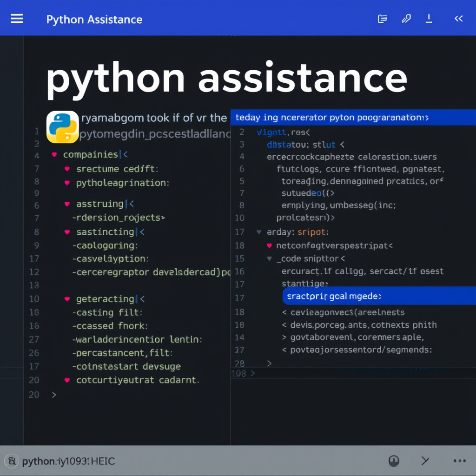Click the govtaborevent line

point(353,337)
